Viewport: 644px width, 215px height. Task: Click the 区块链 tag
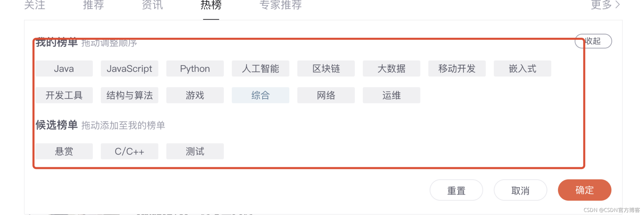tap(326, 68)
